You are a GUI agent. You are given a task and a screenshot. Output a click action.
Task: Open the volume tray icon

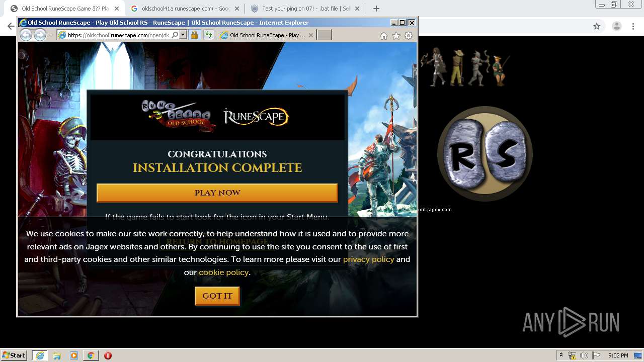(x=584, y=355)
